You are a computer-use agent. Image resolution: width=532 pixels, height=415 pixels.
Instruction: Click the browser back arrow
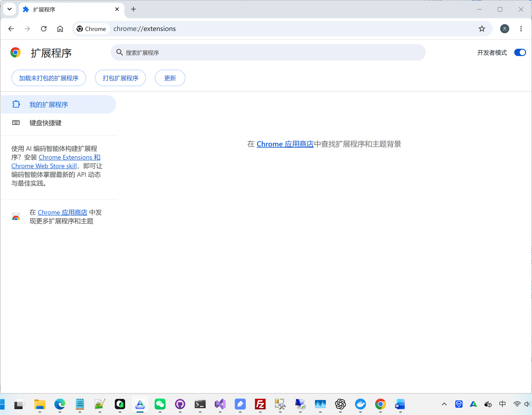coord(11,29)
